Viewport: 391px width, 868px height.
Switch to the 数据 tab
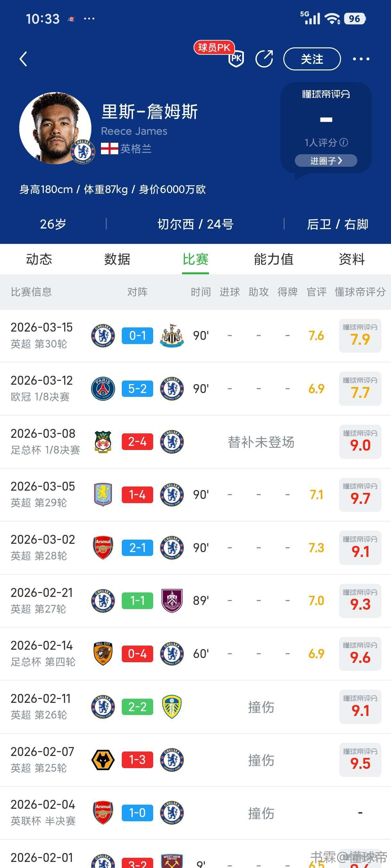pos(117,259)
